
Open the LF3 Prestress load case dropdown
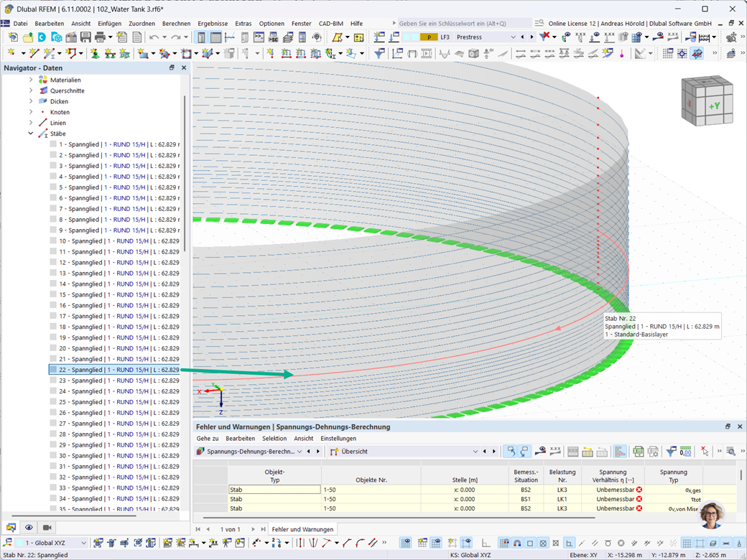(513, 37)
